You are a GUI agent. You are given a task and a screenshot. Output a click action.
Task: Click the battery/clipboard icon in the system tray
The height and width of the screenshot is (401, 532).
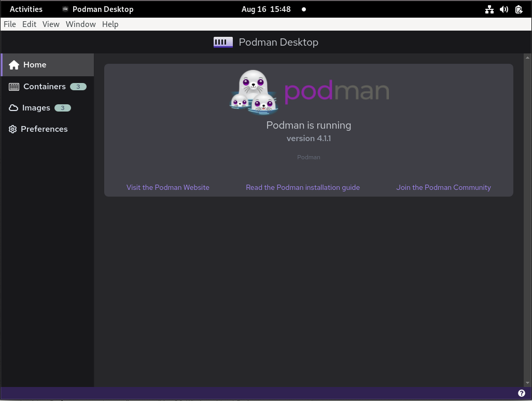519,9
